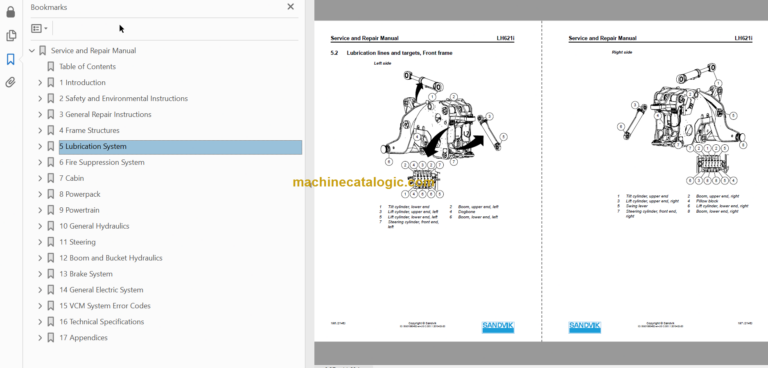Expand the 8 Powerpack bookmark
Screen dimensions: 768x368
pos(40,194)
